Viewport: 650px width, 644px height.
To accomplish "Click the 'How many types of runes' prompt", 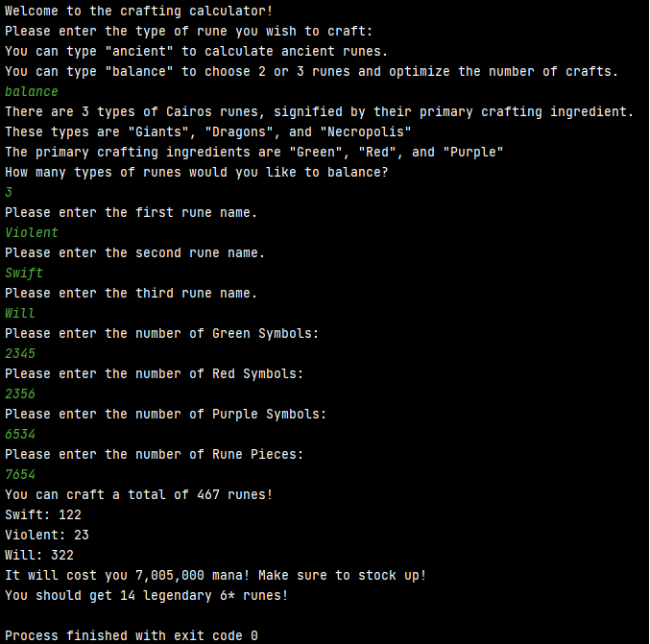I will (197, 172).
